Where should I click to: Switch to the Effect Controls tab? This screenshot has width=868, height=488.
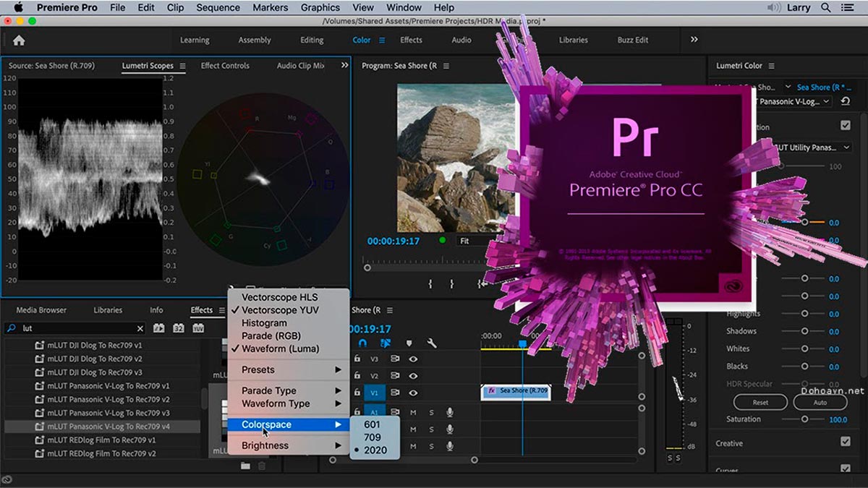pyautogui.click(x=225, y=66)
